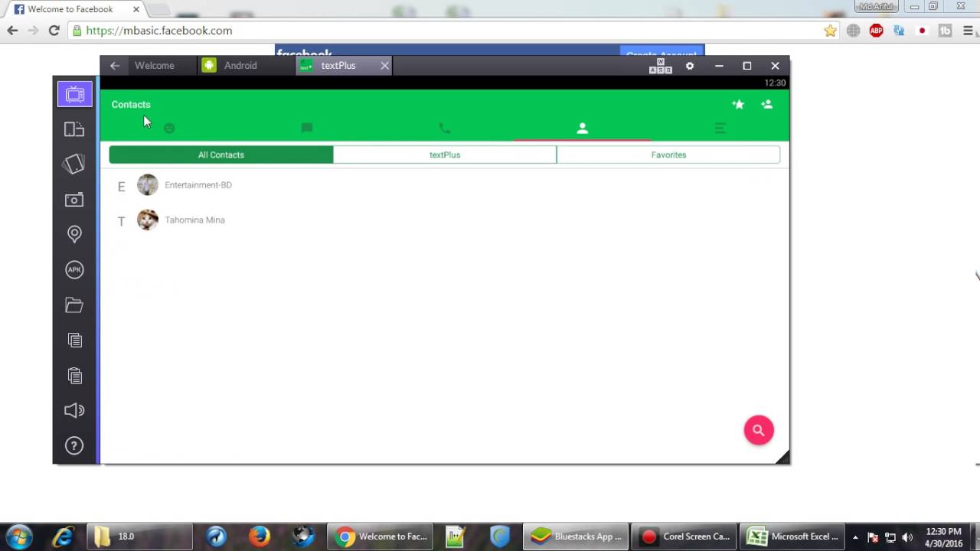The width and height of the screenshot is (980, 551).
Task: Open Corel Screen Capture taskbar item
Action: (685, 536)
